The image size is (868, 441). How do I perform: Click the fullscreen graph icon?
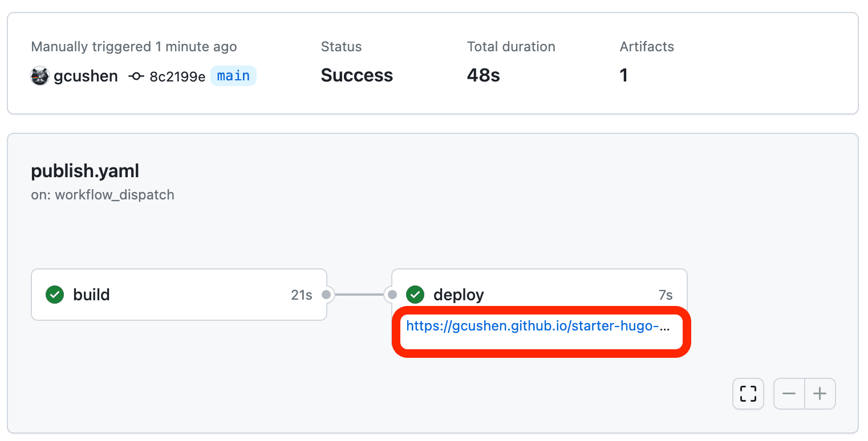[x=748, y=394]
